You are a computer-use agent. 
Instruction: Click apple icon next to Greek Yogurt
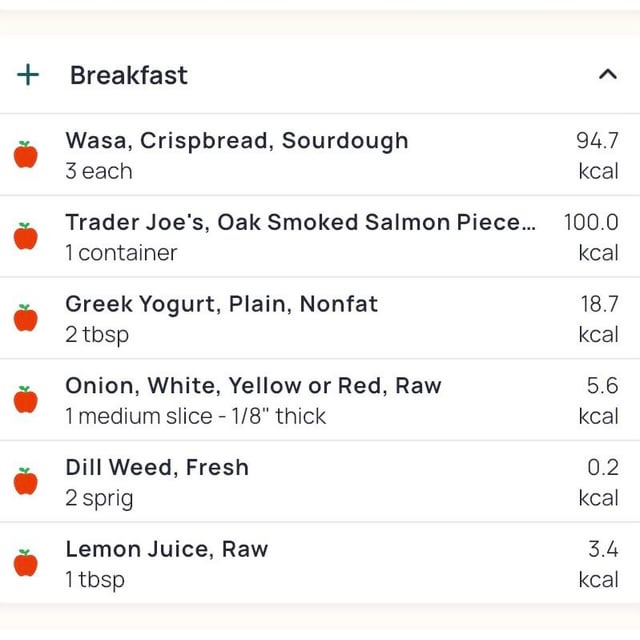pyautogui.click(x=26, y=318)
